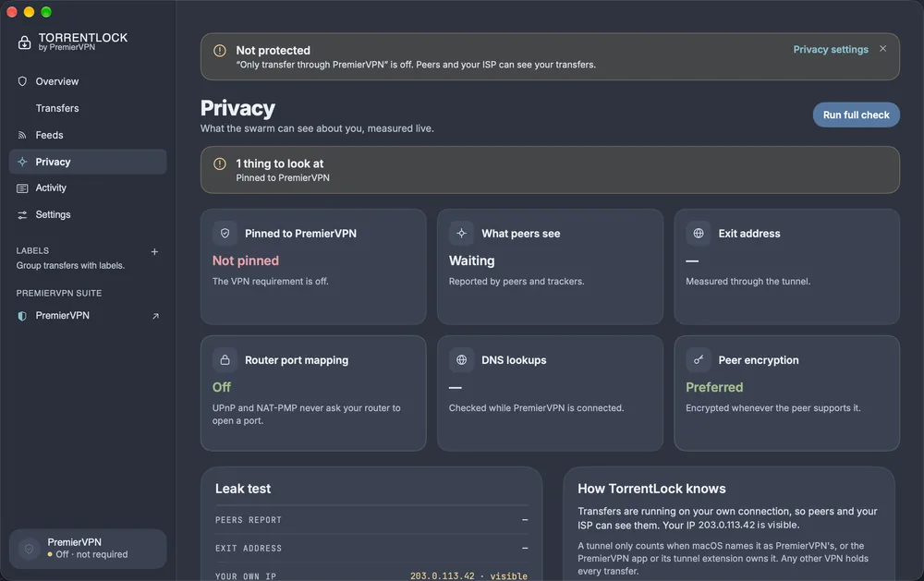Viewport: 924px width, 581px height.
Task: Click the 'Preferred' encryption status
Action: pos(714,387)
